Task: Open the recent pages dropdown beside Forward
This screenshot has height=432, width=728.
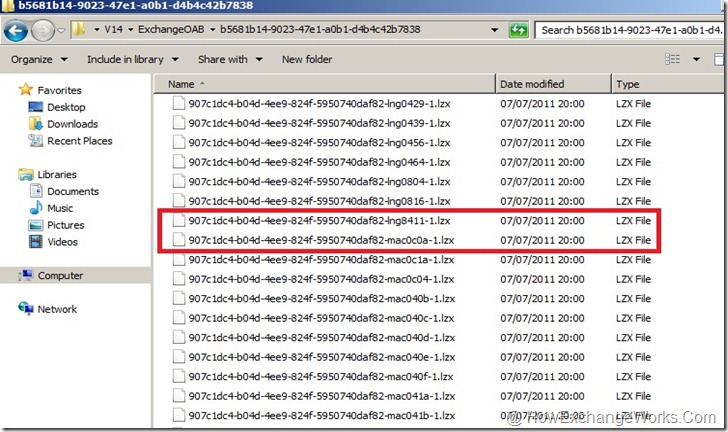Action: (61, 31)
